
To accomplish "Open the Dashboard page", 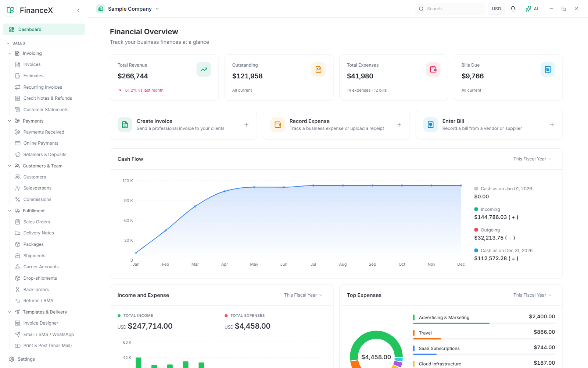I will coord(44,29).
